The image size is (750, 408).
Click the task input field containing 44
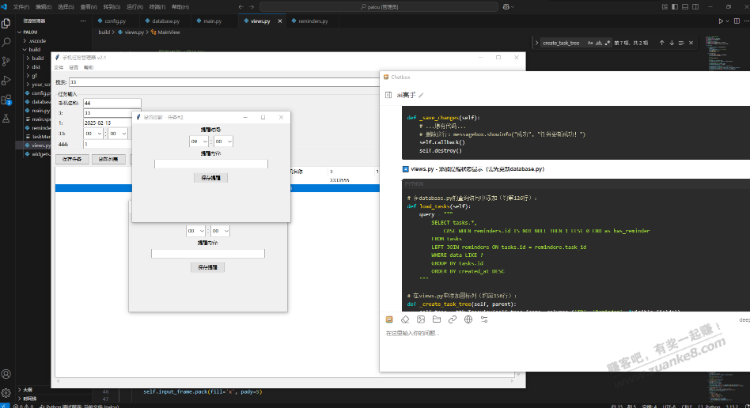[112, 103]
